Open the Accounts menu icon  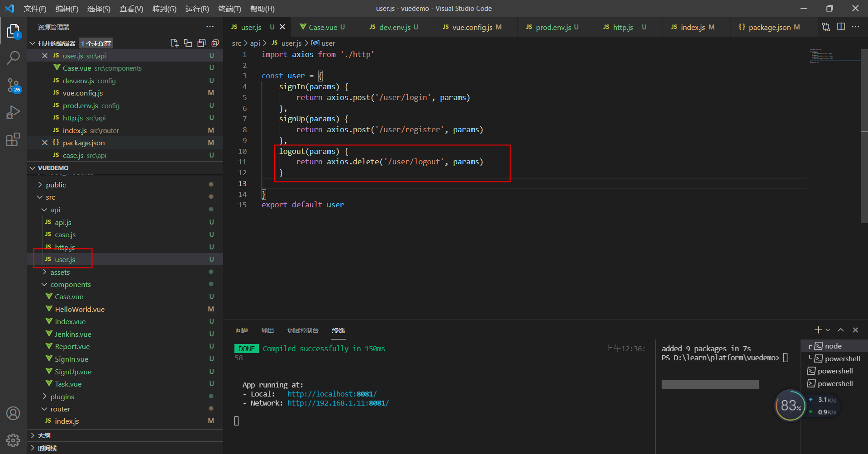coord(13,413)
